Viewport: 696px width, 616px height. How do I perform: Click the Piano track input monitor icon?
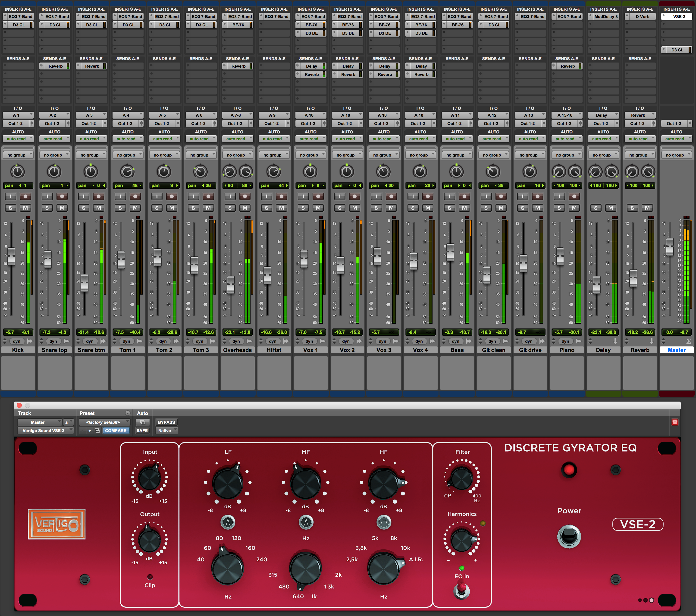click(x=559, y=196)
